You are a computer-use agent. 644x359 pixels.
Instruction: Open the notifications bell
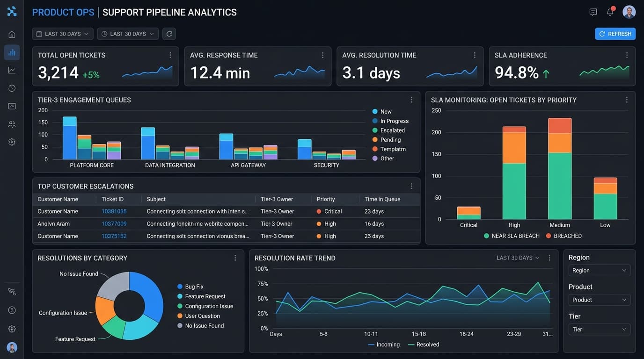(610, 12)
